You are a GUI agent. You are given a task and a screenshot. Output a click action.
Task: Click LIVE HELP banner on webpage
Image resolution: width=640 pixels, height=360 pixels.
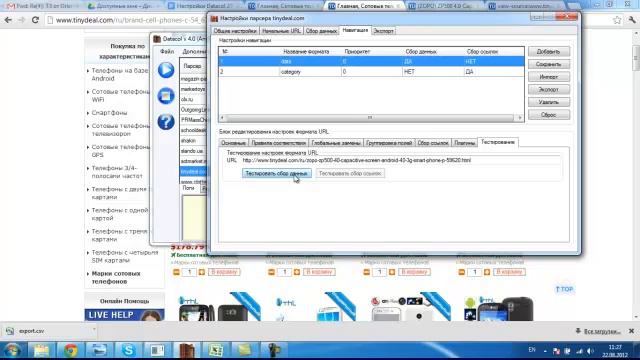[124, 315]
